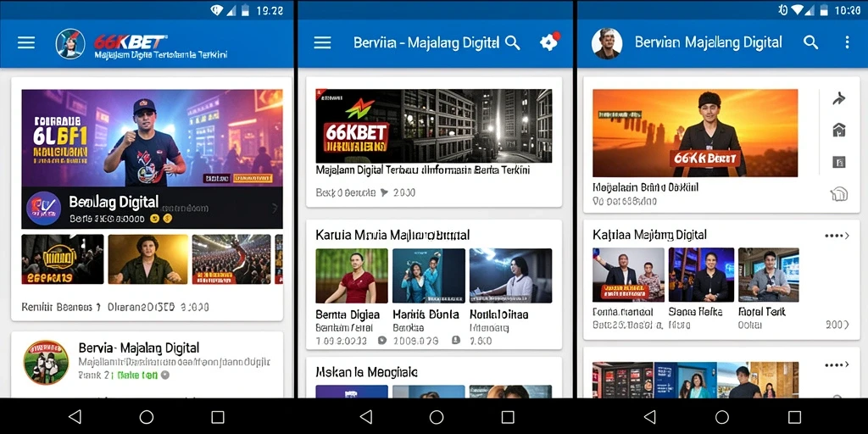This screenshot has height=434, width=868.
Task: Open black-and-white 66KBET city banner
Action: [433, 125]
